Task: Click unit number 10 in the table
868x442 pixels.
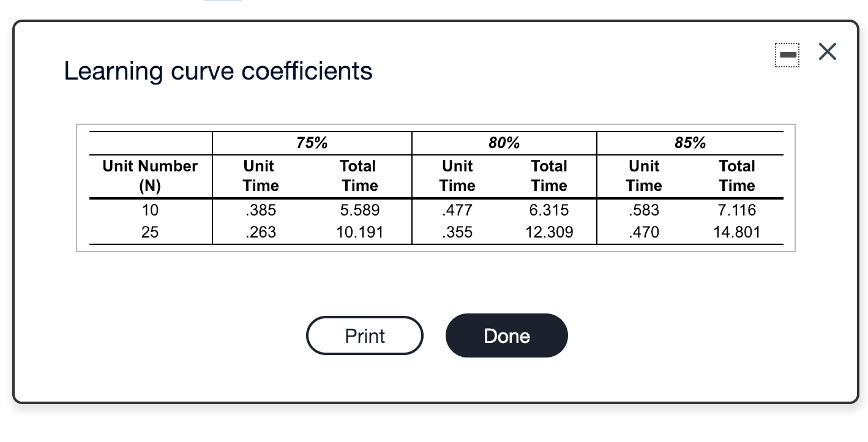Action: click(x=150, y=210)
